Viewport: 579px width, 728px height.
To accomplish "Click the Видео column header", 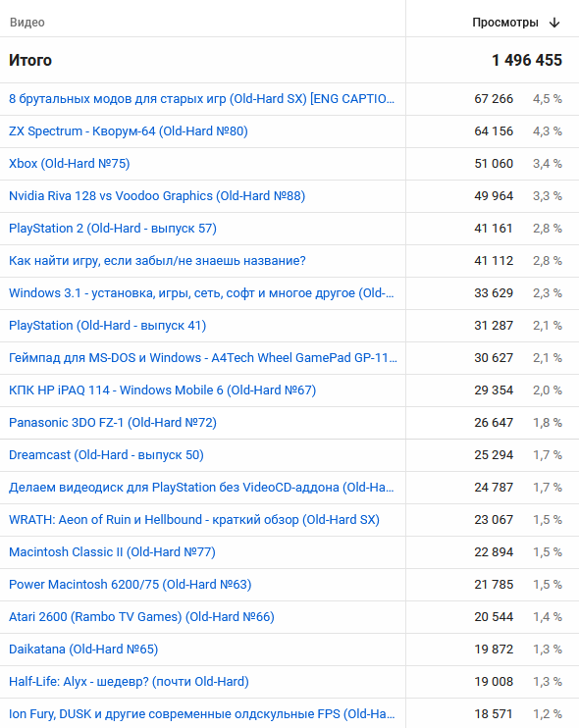I will tap(26, 23).
